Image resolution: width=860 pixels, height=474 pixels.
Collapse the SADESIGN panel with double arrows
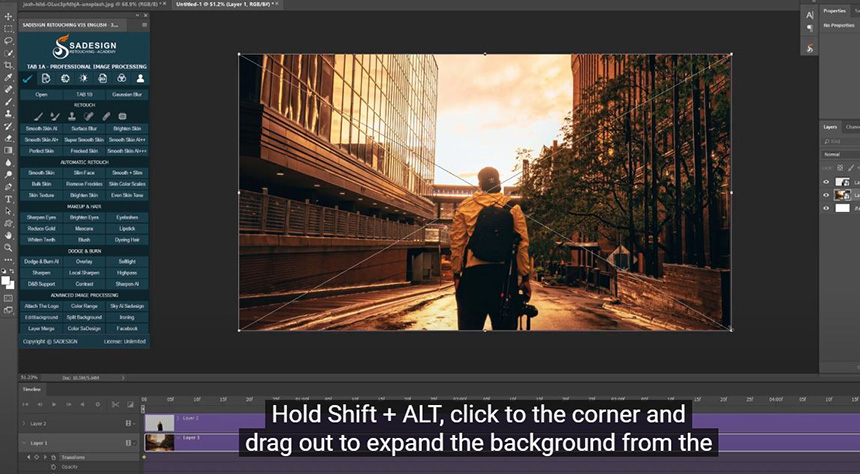(138, 15)
